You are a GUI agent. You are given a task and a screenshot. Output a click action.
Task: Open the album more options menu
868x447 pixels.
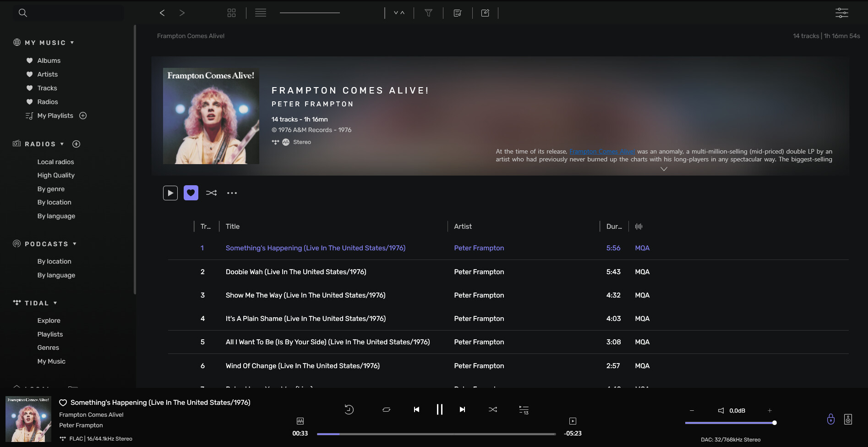pyautogui.click(x=232, y=193)
